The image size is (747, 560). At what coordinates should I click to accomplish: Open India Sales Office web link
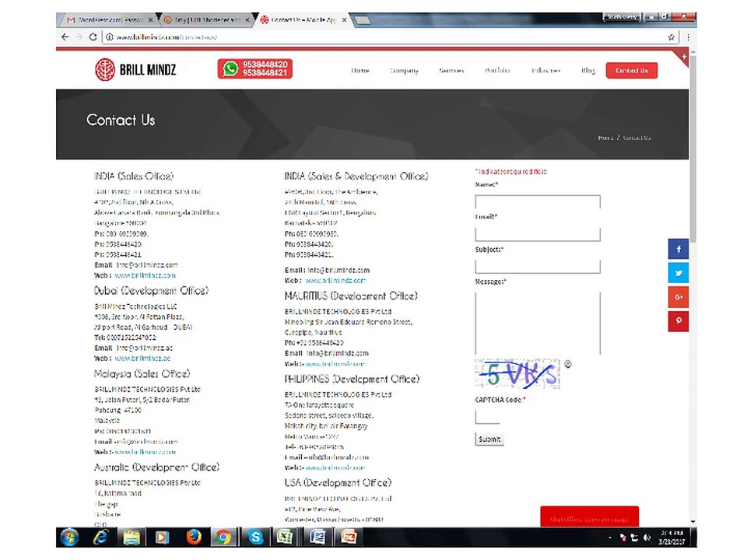pyautogui.click(x=145, y=275)
